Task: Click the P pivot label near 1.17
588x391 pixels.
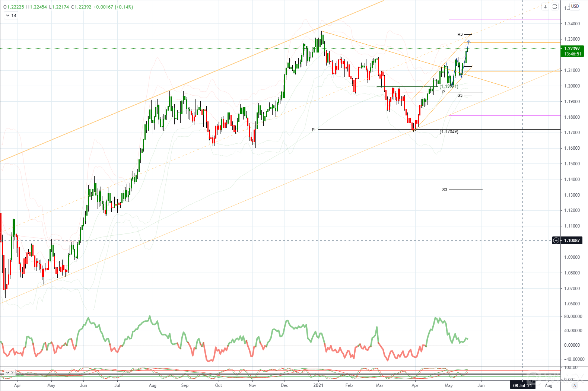Action: click(313, 130)
